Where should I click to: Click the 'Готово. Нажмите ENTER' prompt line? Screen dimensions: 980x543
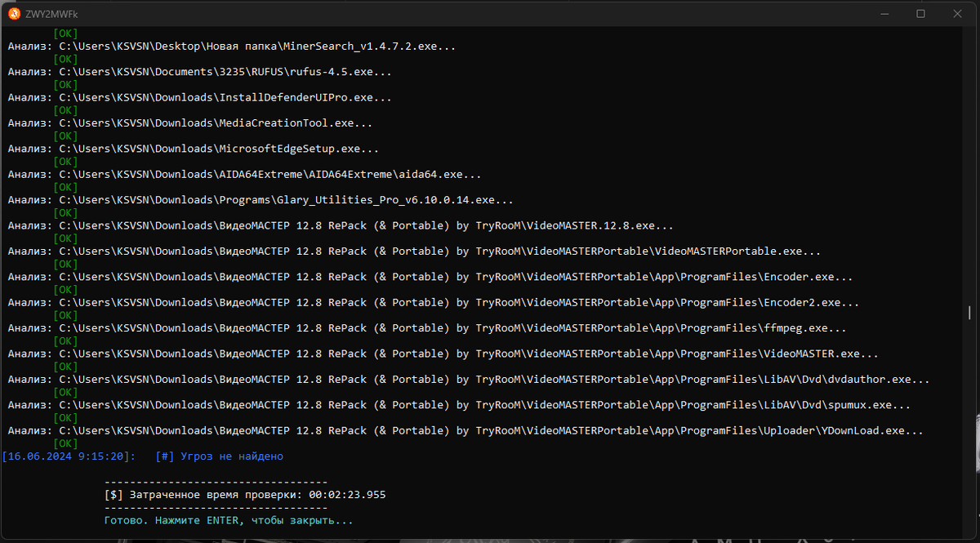tap(229, 520)
